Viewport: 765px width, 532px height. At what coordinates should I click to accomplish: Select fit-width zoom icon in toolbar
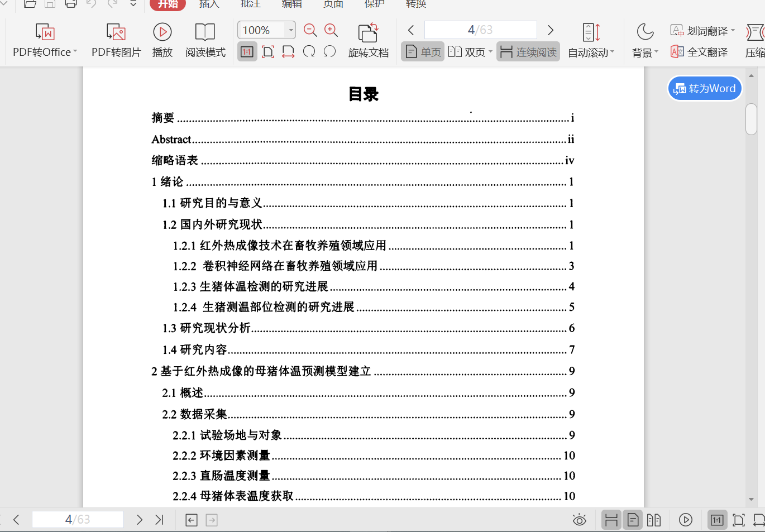click(x=288, y=52)
